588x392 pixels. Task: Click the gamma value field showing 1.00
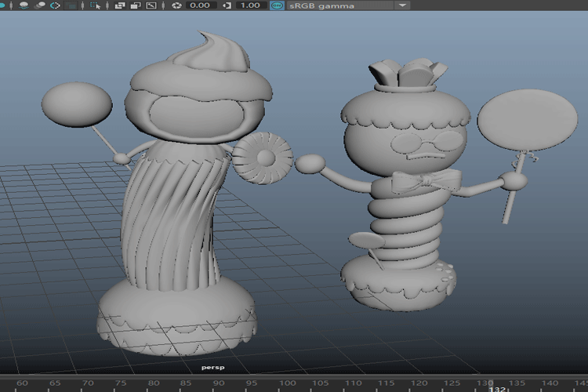coord(250,5)
